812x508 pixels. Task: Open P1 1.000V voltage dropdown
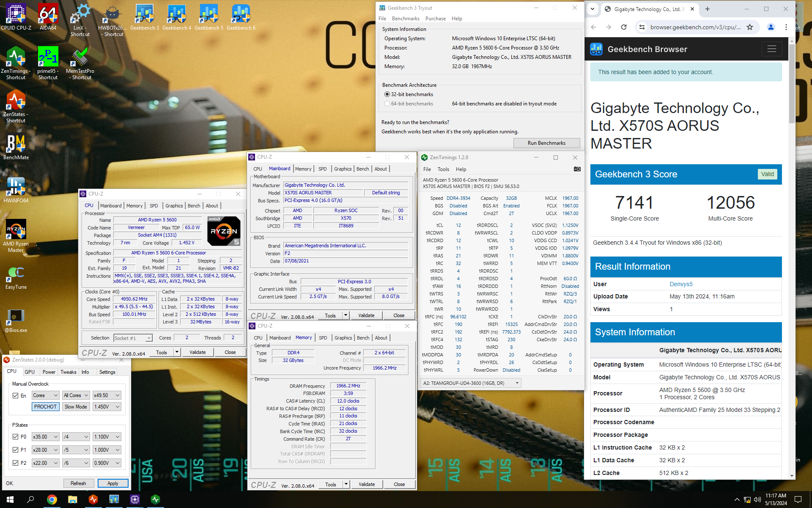(x=107, y=450)
